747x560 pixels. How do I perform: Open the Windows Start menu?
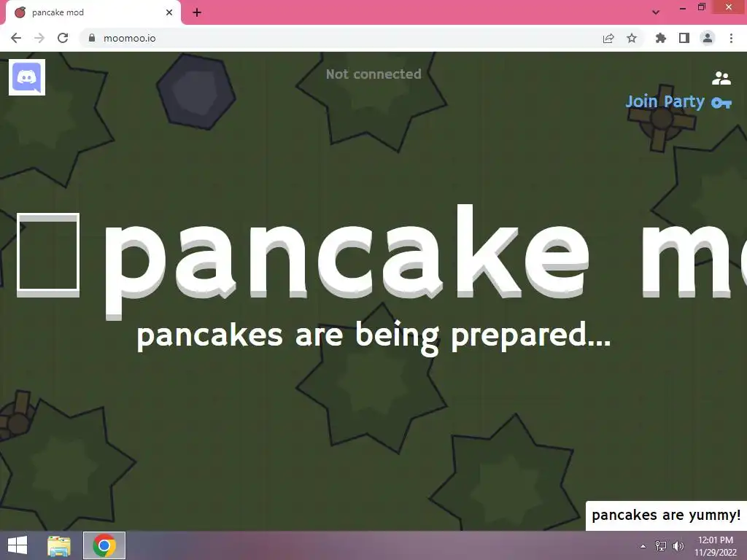[18, 545]
